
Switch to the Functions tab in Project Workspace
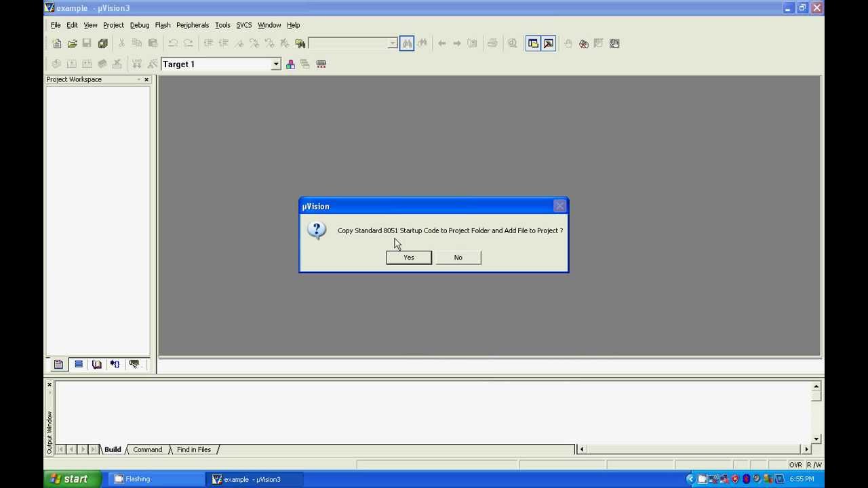tap(115, 365)
